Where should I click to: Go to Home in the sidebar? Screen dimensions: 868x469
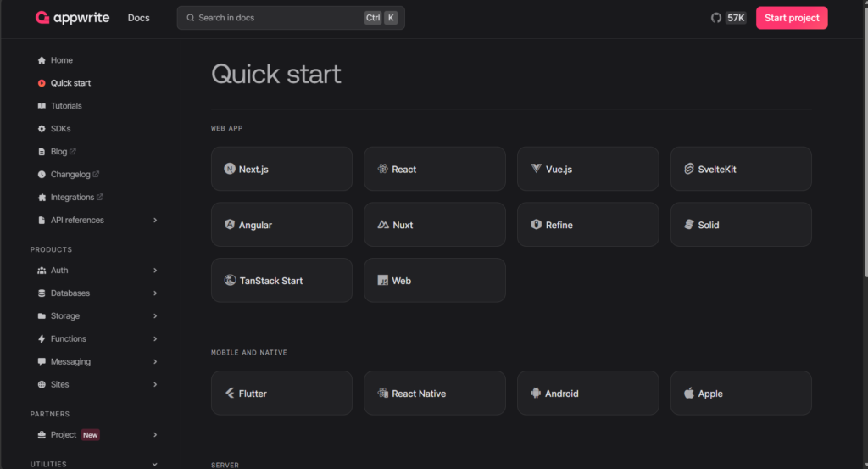[61, 60]
